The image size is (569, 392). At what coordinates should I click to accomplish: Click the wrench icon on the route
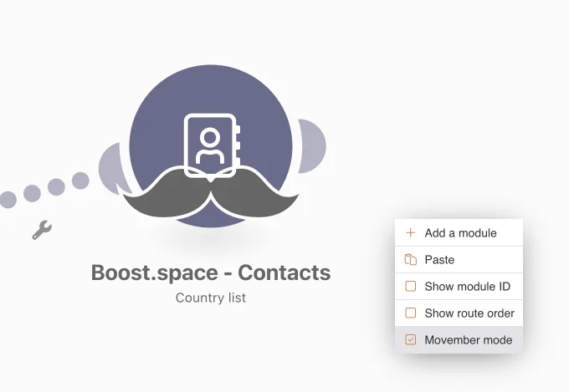(42, 230)
